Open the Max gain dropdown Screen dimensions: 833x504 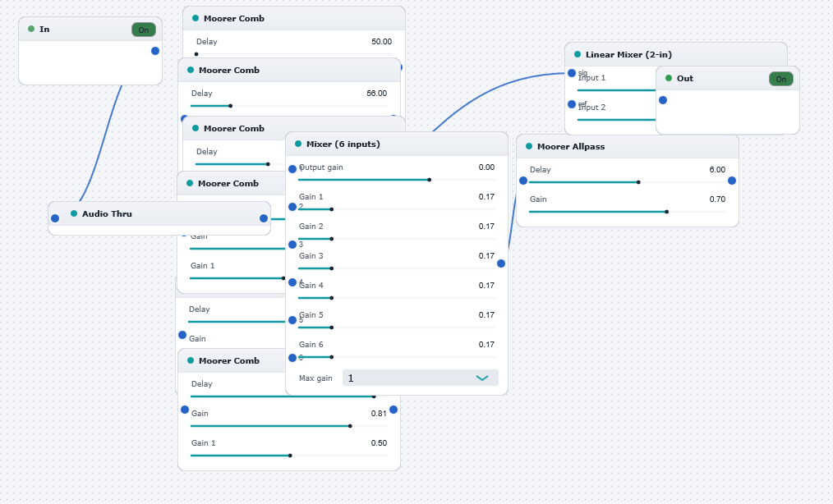pyautogui.click(x=421, y=378)
